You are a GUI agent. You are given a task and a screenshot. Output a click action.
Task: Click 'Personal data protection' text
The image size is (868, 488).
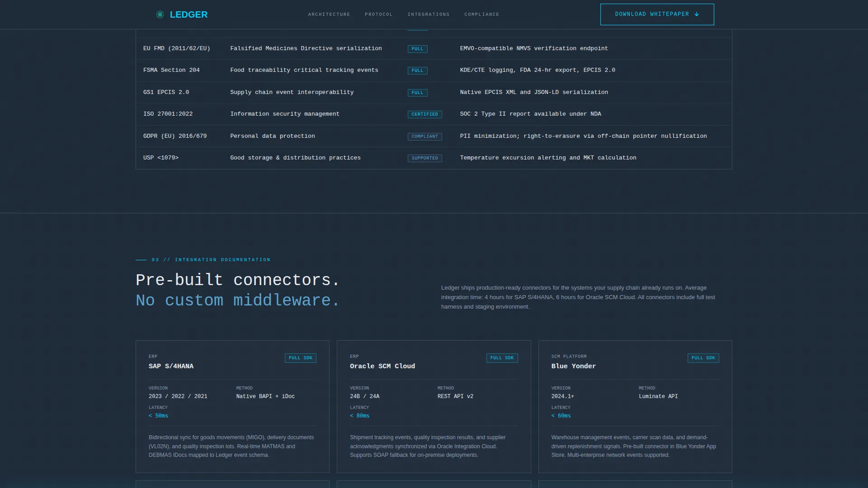(x=273, y=136)
